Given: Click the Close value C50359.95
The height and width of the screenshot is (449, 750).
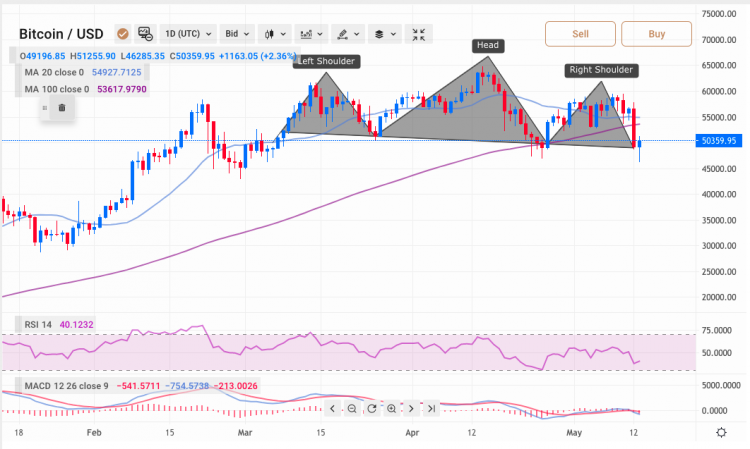Looking at the screenshot, I should [192, 56].
